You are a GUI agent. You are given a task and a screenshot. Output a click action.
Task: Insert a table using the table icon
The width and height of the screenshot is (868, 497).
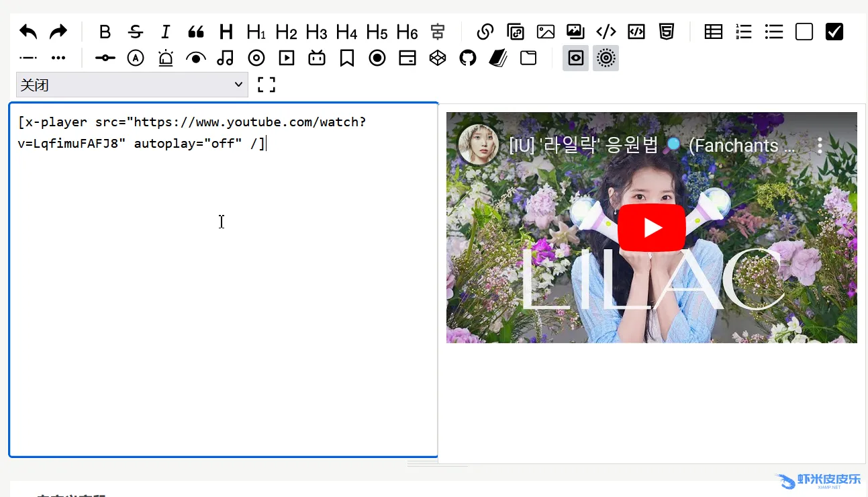coord(713,32)
